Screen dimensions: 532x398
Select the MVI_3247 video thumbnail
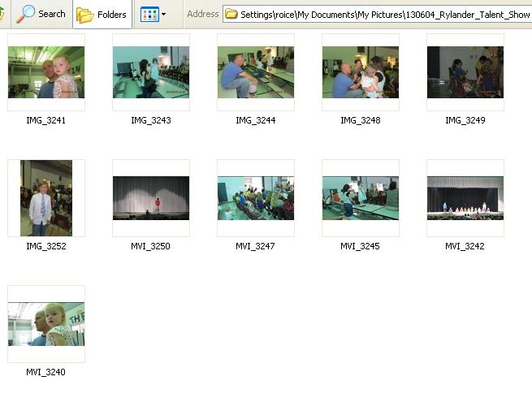256,198
